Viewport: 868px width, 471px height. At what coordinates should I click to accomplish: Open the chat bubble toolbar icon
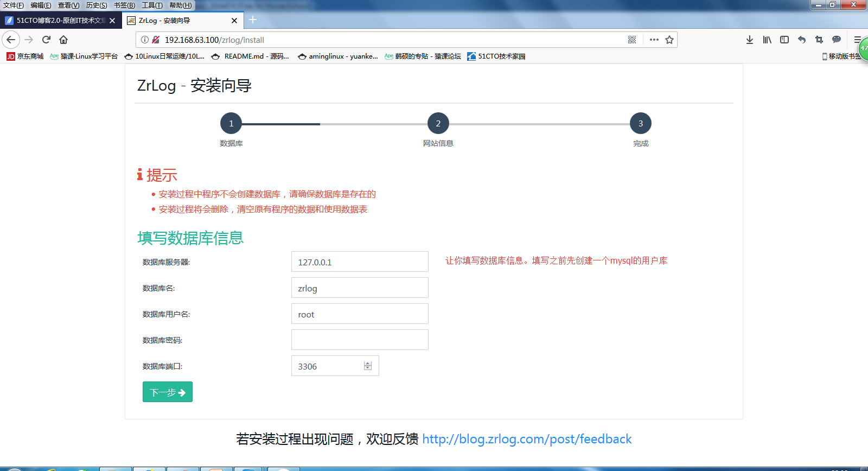pyautogui.click(x=837, y=40)
